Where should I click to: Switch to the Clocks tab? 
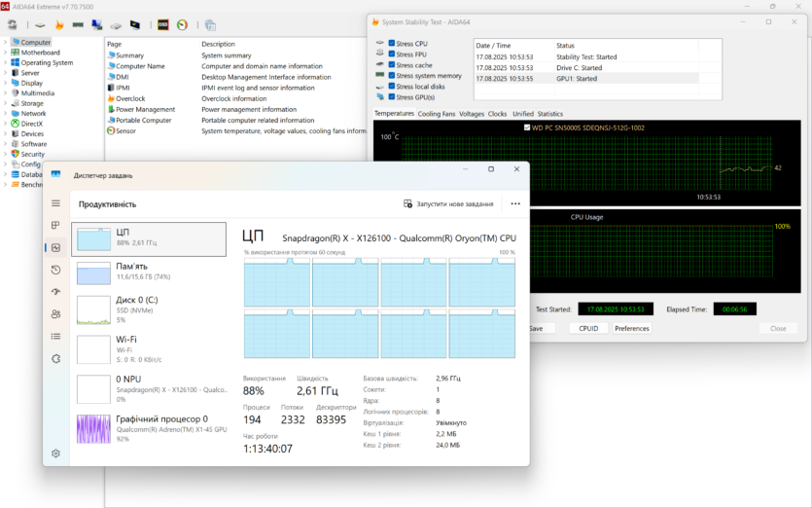pyautogui.click(x=497, y=114)
